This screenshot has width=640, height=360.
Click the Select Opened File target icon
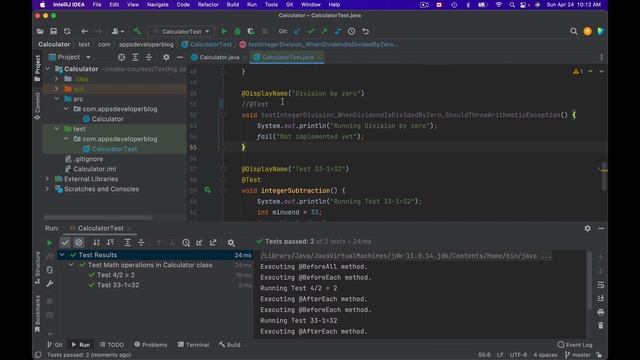point(122,58)
